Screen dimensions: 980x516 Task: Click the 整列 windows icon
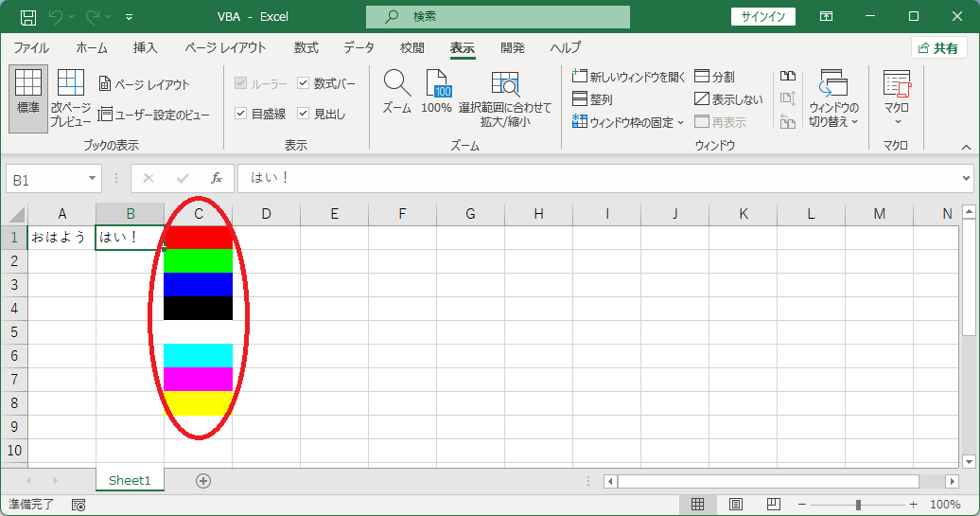592,98
